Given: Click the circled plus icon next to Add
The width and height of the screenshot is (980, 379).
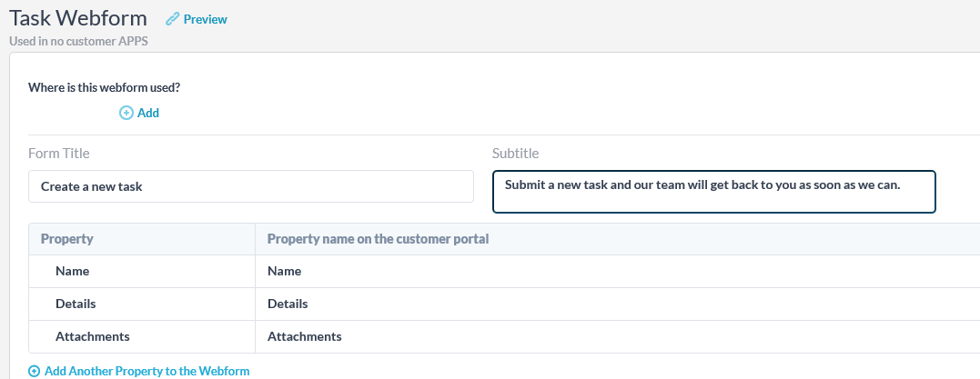Looking at the screenshot, I should click(126, 113).
